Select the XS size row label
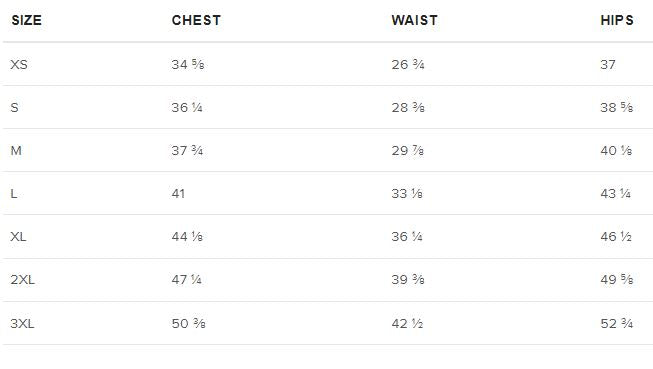Image resolution: width=653 pixels, height=369 pixels. [x=19, y=65]
